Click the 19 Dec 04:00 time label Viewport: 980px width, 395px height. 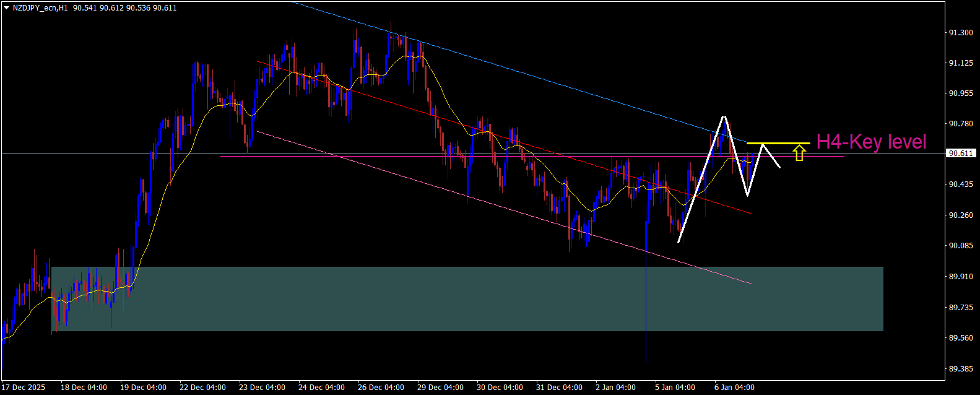pyautogui.click(x=144, y=388)
